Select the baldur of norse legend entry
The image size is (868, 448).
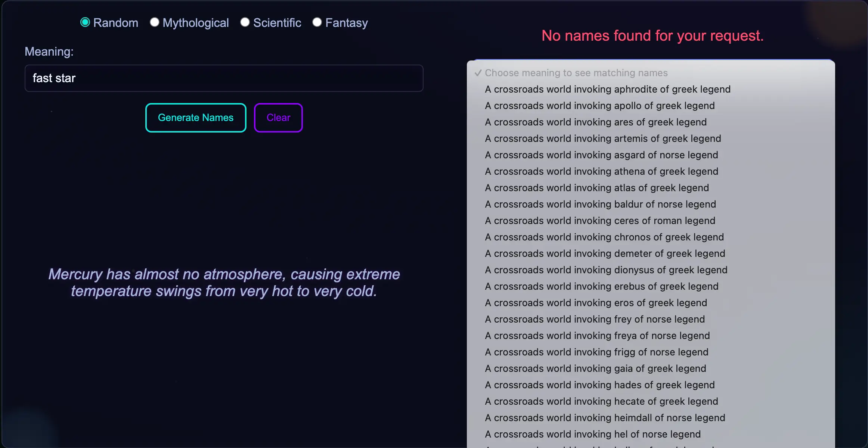600,204
